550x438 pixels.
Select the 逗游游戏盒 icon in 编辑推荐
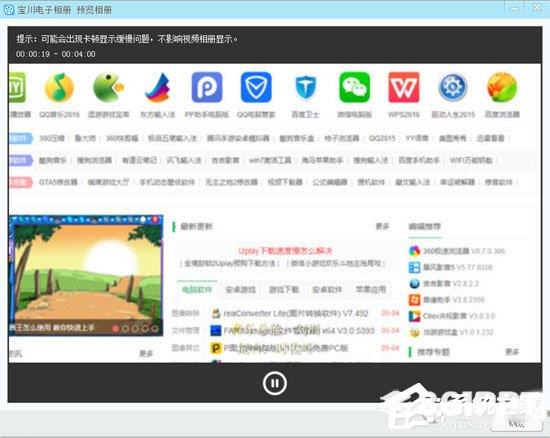(x=414, y=332)
